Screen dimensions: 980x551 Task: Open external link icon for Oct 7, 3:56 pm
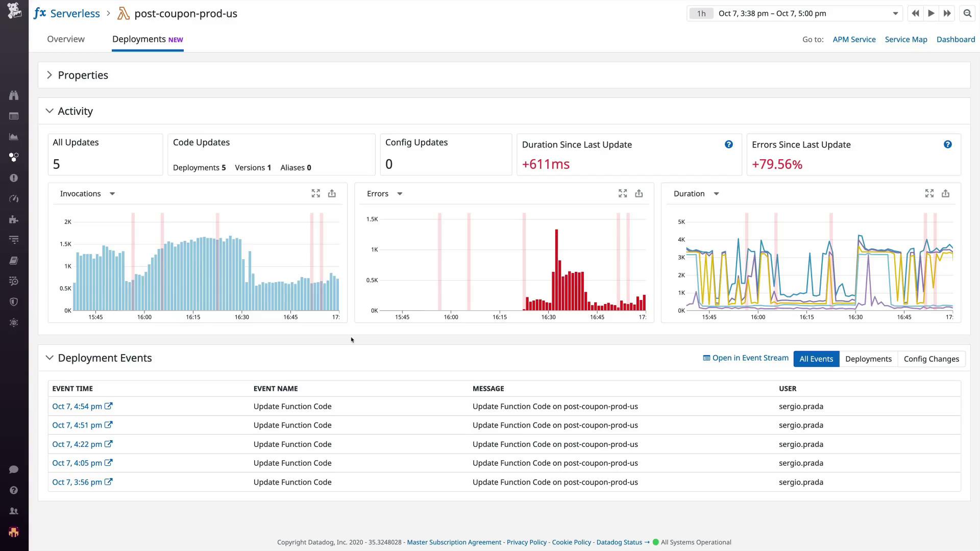(108, 482)
